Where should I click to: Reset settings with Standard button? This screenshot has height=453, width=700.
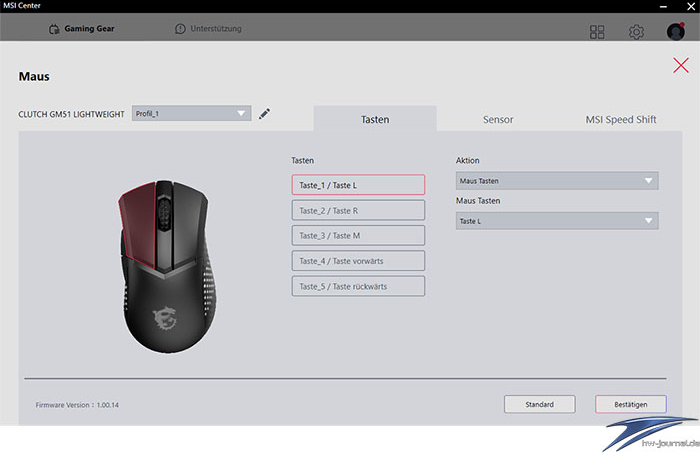539,404
